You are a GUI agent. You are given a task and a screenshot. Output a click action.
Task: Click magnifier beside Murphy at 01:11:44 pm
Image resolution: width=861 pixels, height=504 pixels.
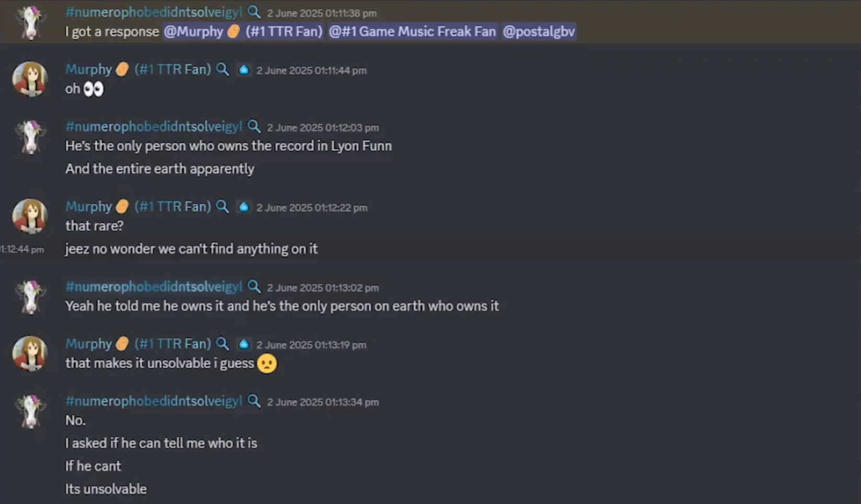[x=222, y=69]
